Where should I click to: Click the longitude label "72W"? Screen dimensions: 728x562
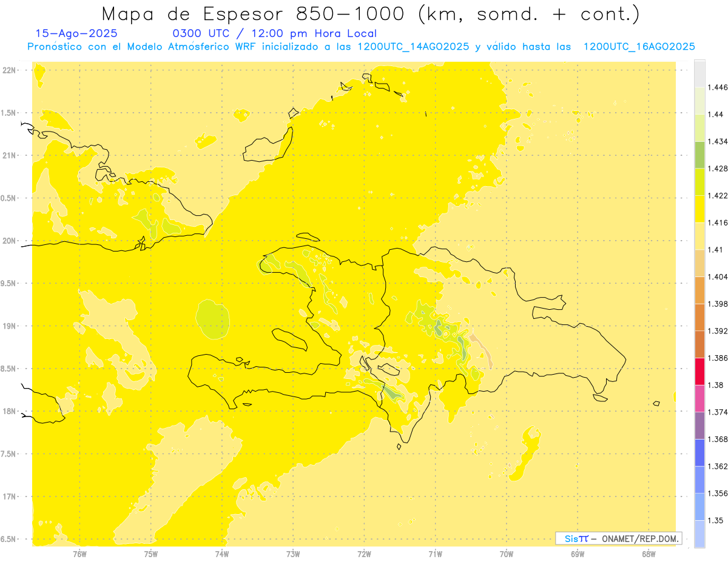coord(364,554)
